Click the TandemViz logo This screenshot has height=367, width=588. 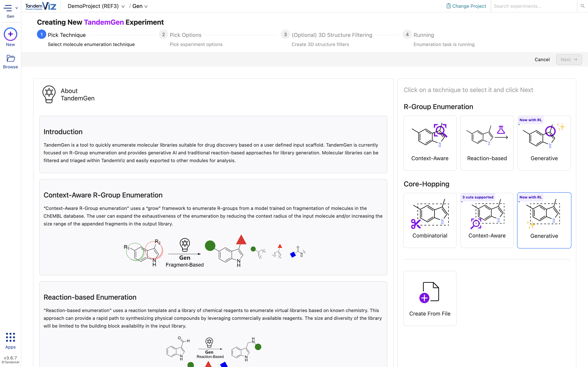pos(41,6)
